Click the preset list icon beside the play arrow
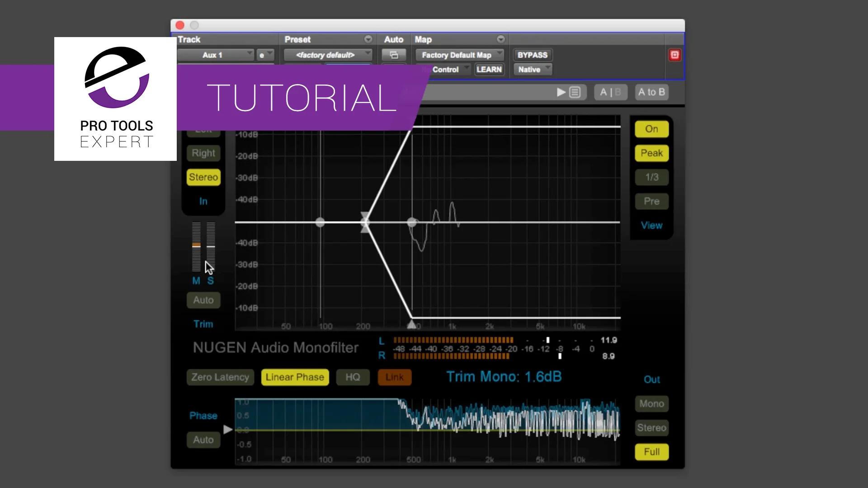The width and height of the screenshot is (868, 488). (x=575, y=92)
